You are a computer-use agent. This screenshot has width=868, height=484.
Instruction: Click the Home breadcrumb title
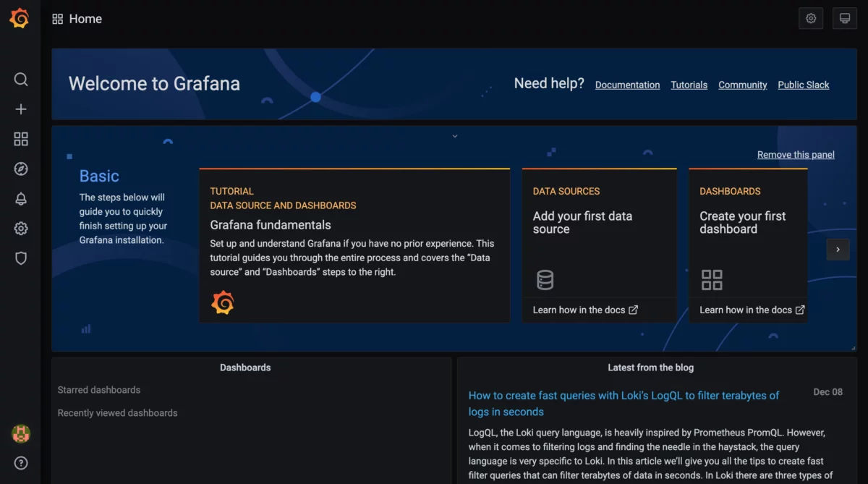pos(85,19)
